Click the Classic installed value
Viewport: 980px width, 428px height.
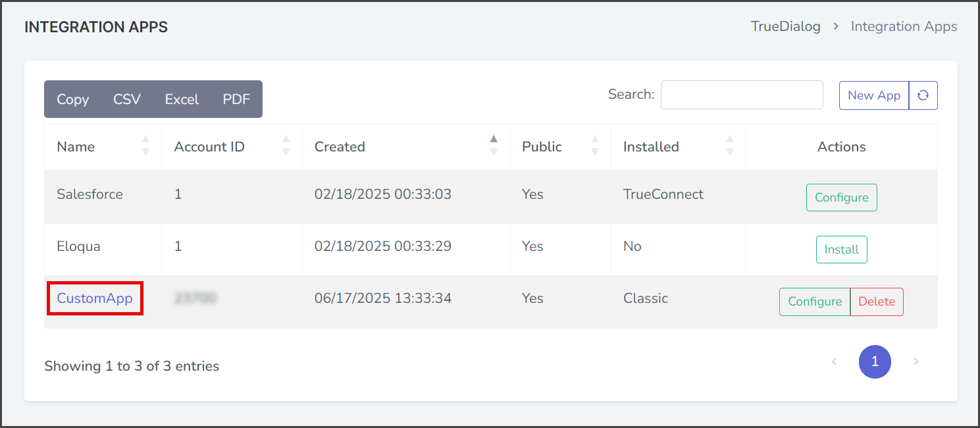(646, 298)
